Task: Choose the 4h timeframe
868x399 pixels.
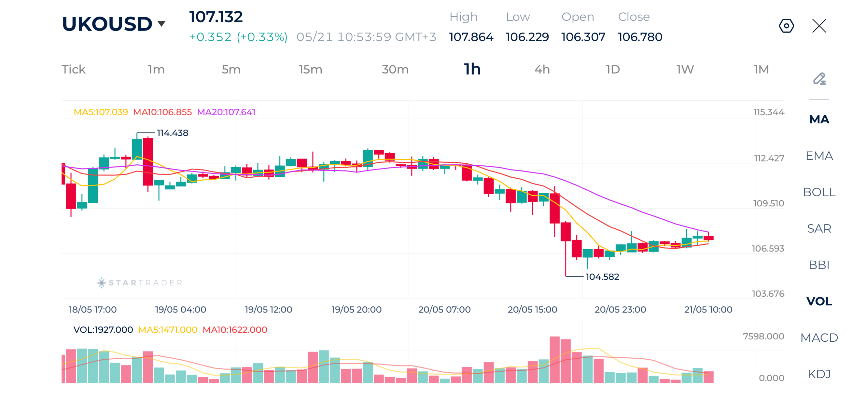Action: (542, 69)
